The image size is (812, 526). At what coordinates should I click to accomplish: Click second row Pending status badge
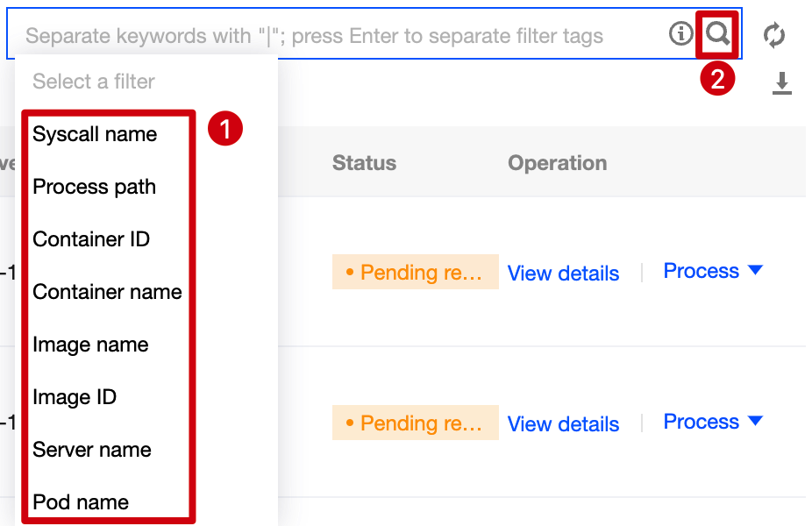(415, 423)
